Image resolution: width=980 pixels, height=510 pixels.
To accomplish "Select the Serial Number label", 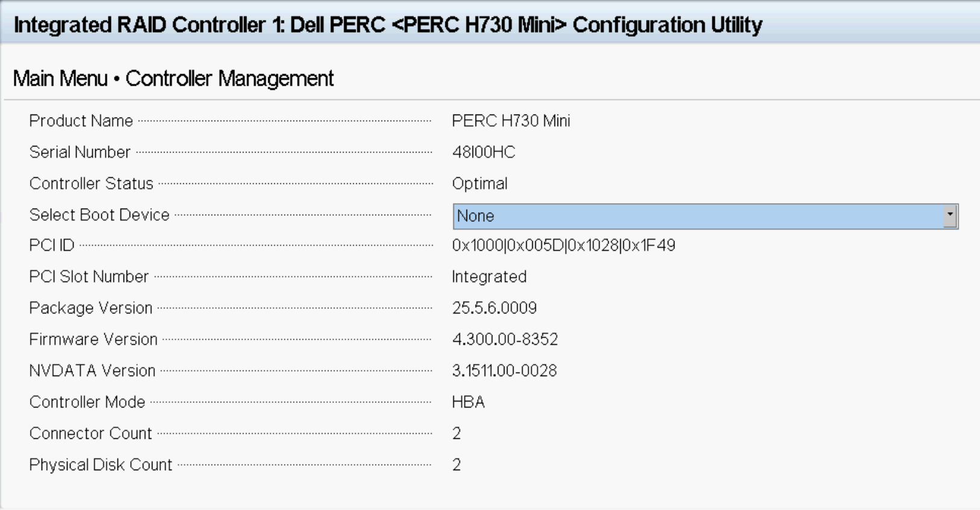I will tap(80, 153).
